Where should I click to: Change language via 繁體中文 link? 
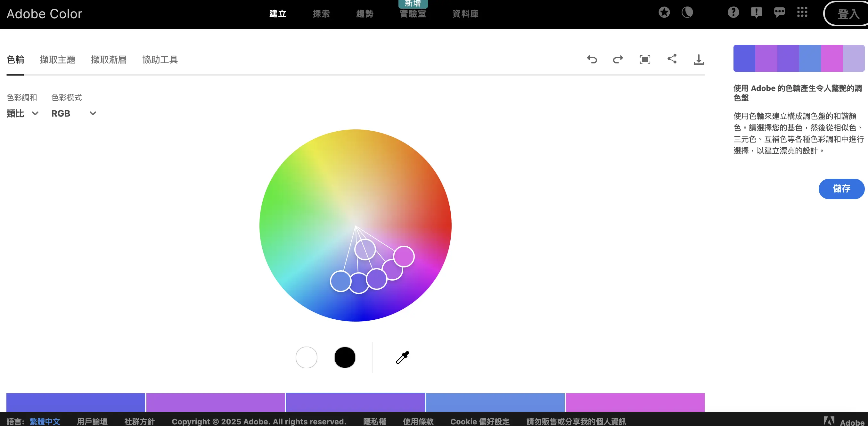45,421
